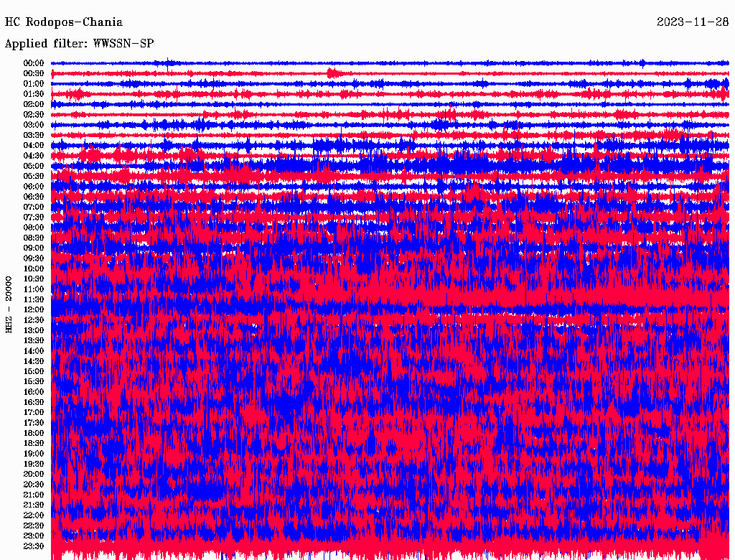
Task: Click the 07:30 time label
Action: pyautogui.click(x=34, y=217)
